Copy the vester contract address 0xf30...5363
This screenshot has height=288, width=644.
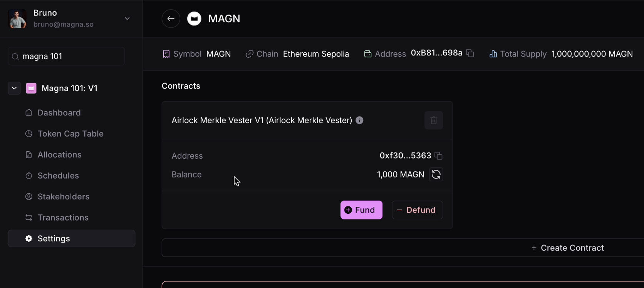point(438,156)
